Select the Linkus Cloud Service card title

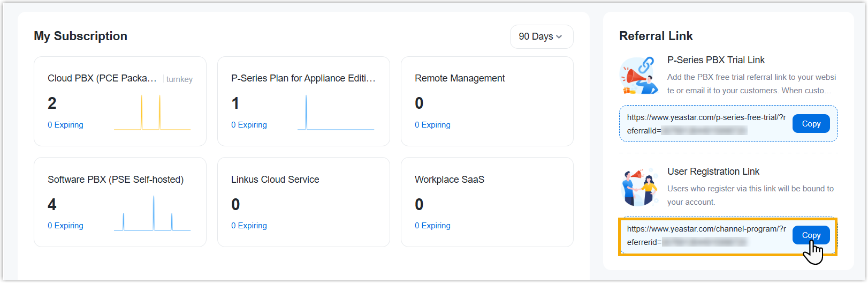click(x=275, y=180)
